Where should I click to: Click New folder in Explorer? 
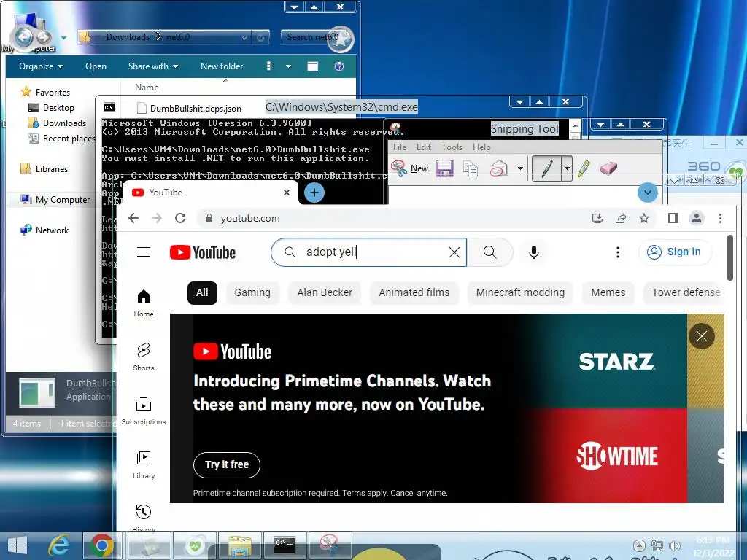(222, 66)
